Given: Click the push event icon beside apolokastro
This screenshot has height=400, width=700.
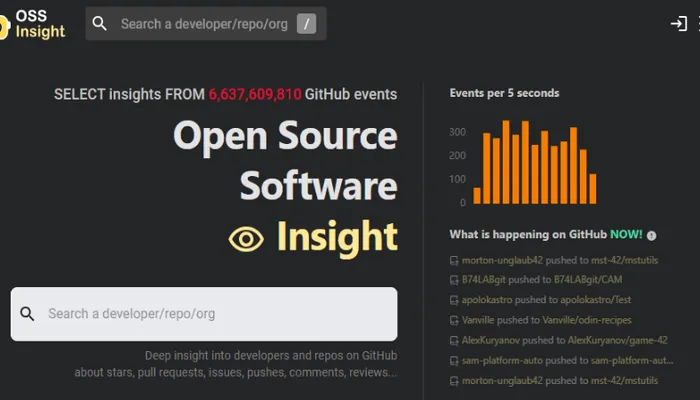Looking at the screenshot, I should [x=454, y=300].
